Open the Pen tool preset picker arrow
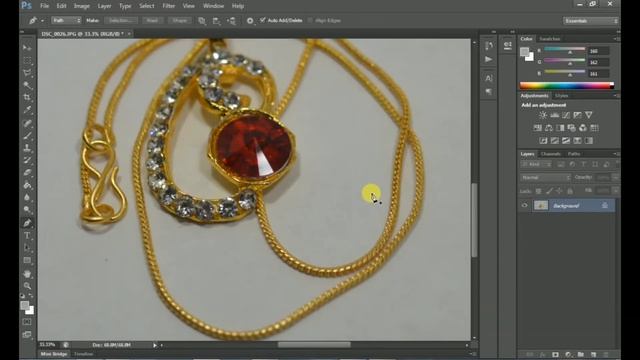This screenshot has height=360, width=640. pos(42,20)
